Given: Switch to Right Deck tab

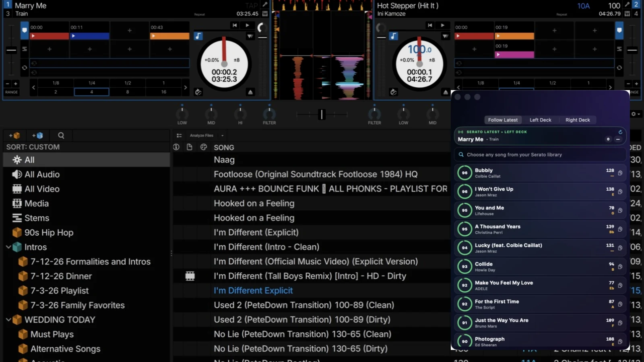Looking at the screenshot, I should point(578,120).
